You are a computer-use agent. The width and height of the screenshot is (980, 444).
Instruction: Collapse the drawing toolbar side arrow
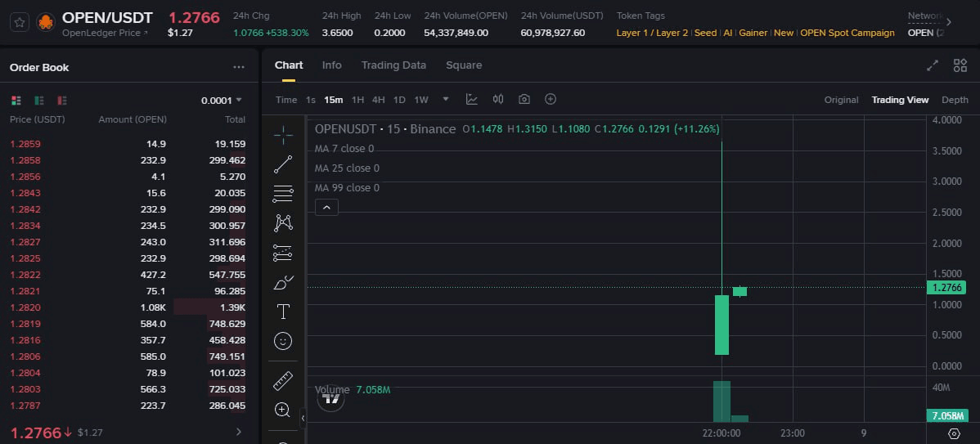coord(303,419)
